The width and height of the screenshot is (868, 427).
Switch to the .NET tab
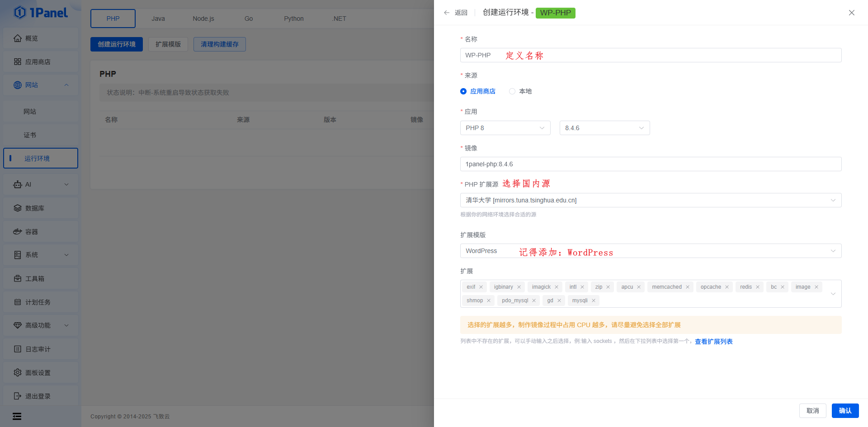tap(339, 19)
